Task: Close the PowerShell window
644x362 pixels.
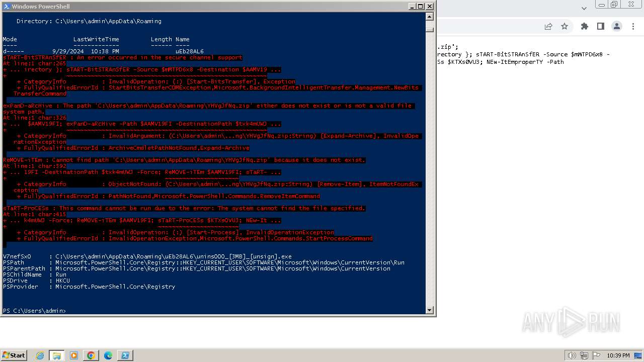Action: (x=430, y=7)
